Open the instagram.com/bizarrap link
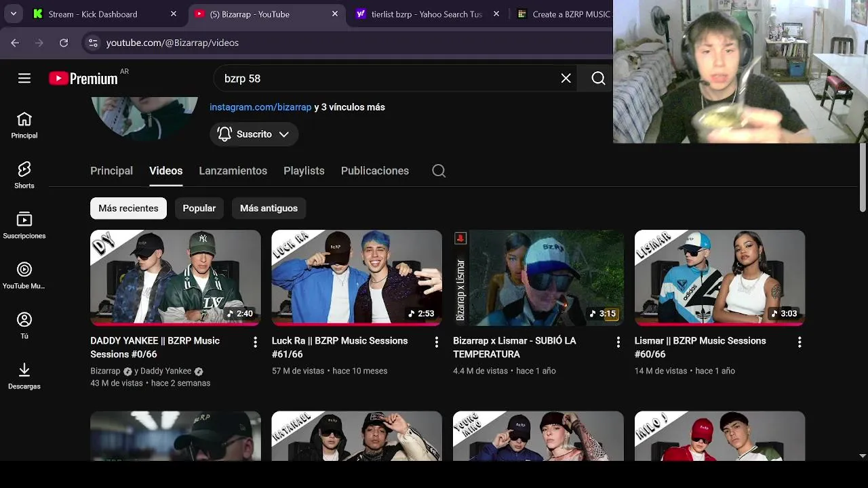The image size is (868, 488). pos(260,107)
